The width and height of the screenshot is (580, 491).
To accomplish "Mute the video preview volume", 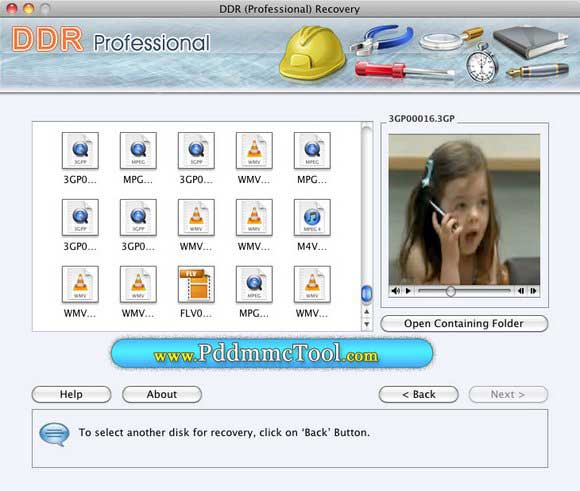I will coord(395,291).
